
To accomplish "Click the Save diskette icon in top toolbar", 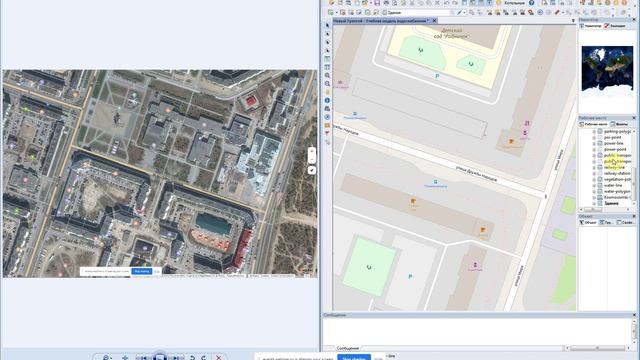I will 377,3.
